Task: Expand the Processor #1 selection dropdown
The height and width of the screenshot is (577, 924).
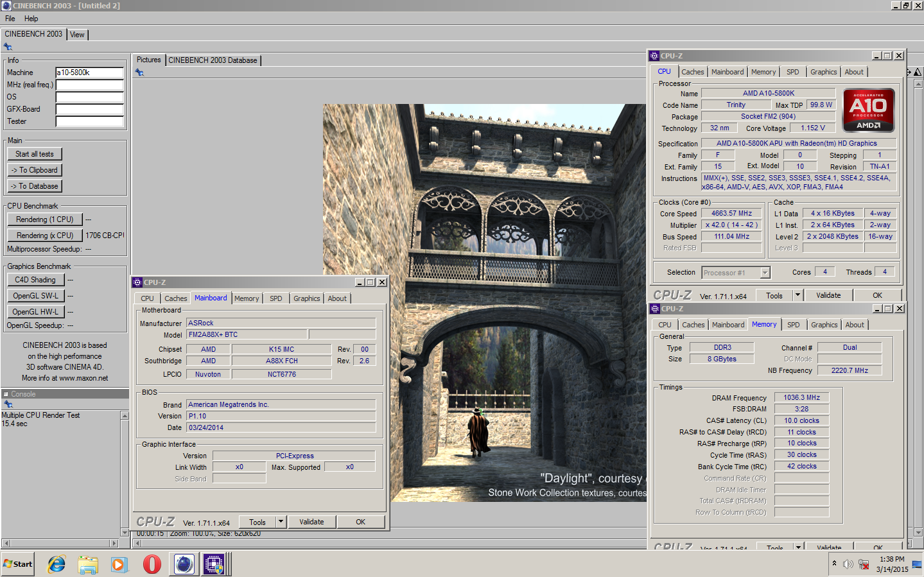Action: [x=765, y=273]
